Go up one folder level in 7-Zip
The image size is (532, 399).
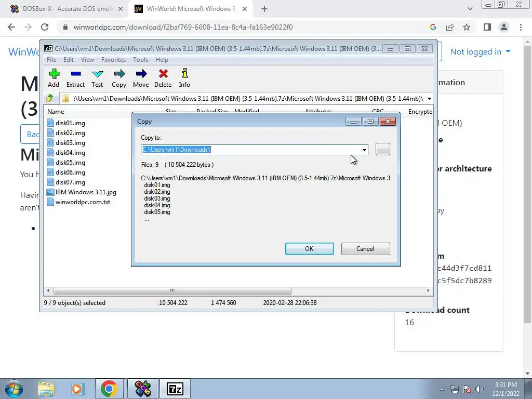click(x=50, y=98)
